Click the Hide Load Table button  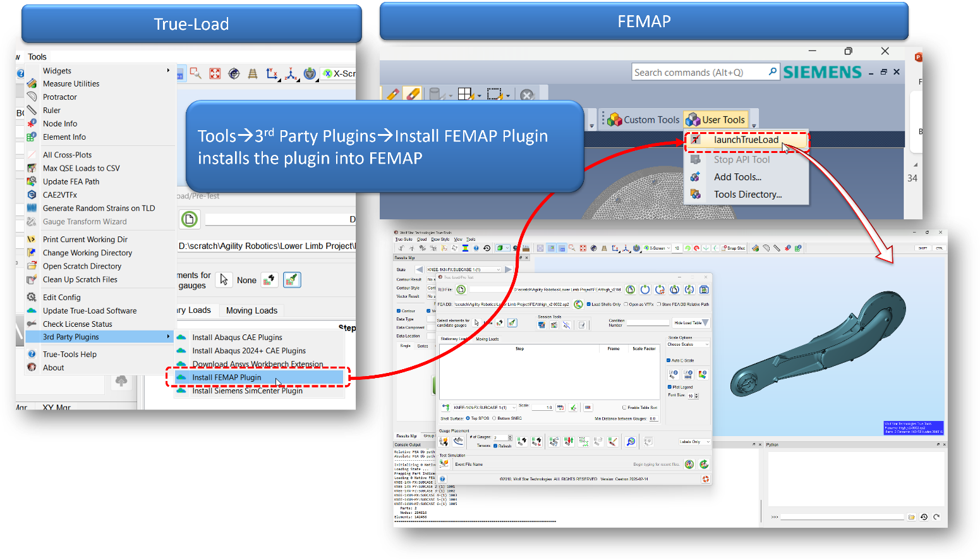coord(690,323)
